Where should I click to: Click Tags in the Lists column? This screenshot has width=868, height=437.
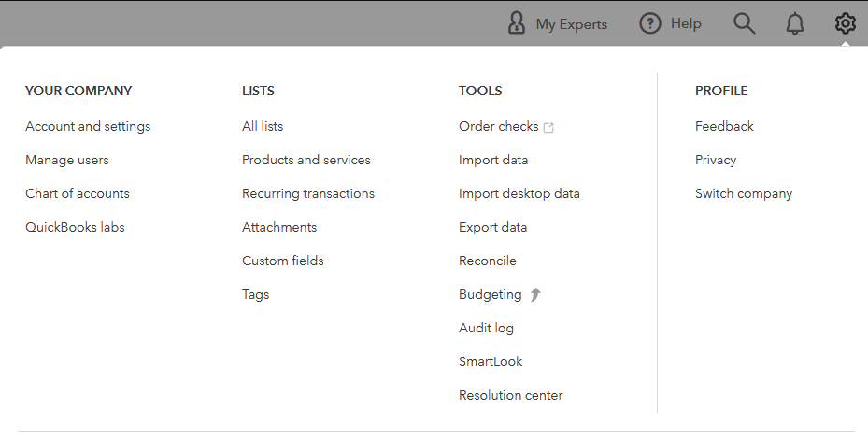pos(256,294)
